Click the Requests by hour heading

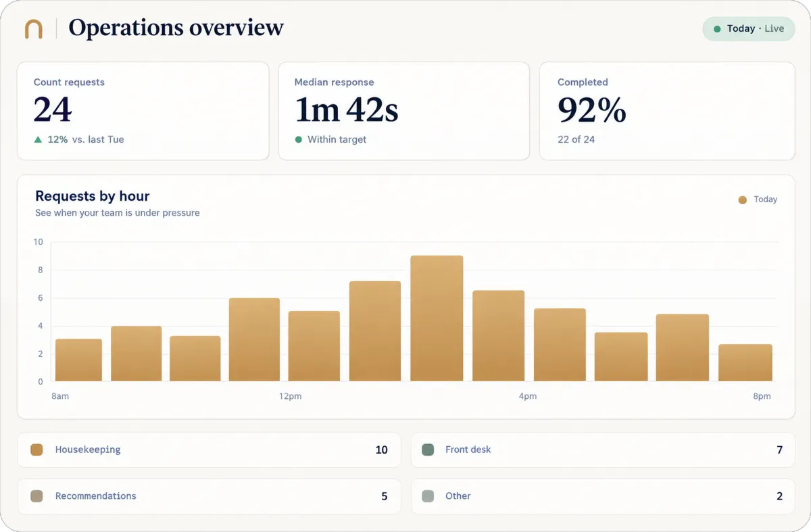(x=93, y=196)
